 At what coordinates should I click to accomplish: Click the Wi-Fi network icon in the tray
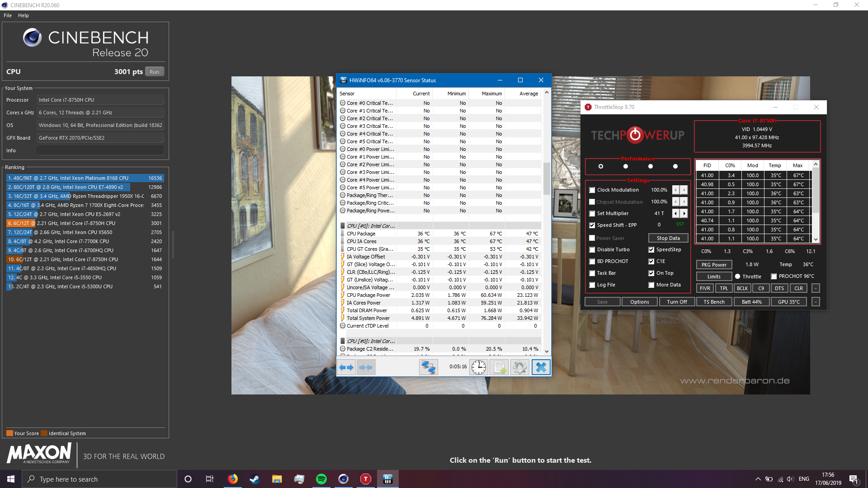coord(780,479)
